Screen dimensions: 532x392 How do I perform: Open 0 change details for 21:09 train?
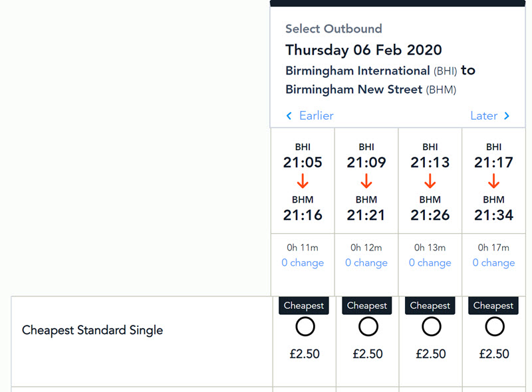366,263
